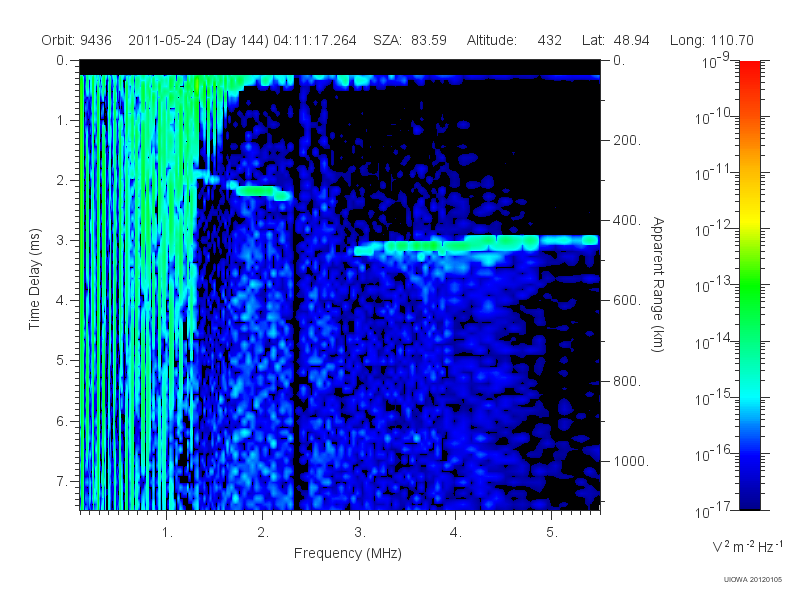Click the 'Time Delay (ms)' axis label
Viewport: 800px width, 600px height.
pyautogui.click(x=34, y=279)
